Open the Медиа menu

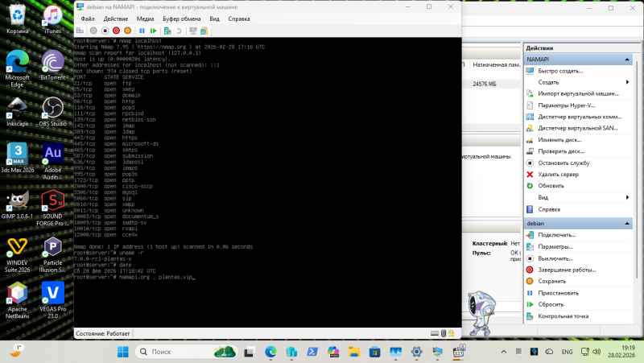click(x=146, y=18)
